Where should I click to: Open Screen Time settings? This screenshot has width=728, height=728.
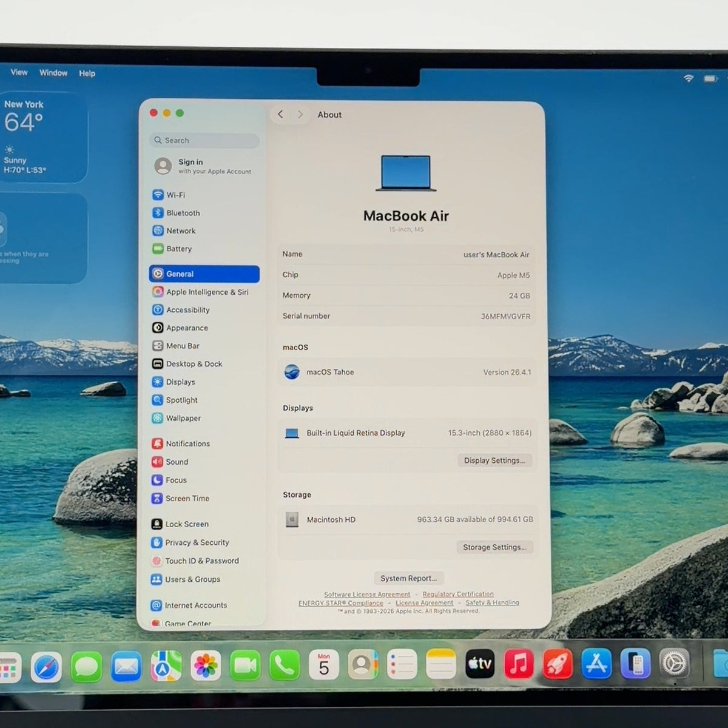180,498
